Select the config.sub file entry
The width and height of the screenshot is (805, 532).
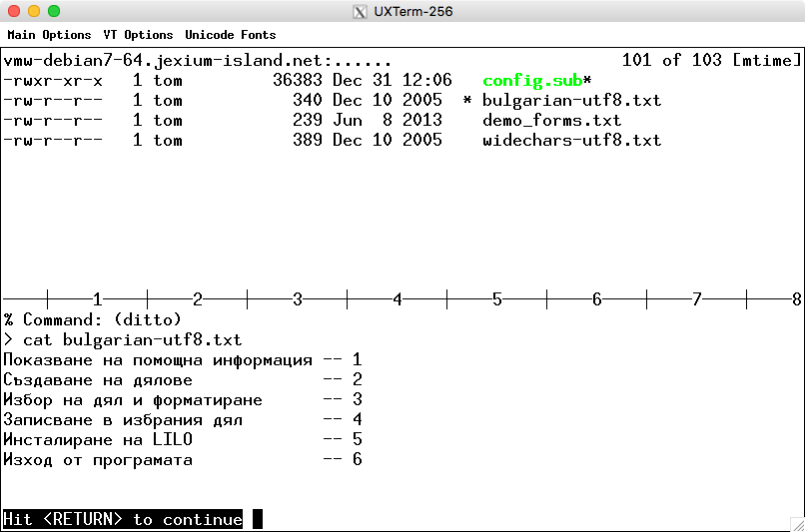click(x=531, y=80)
